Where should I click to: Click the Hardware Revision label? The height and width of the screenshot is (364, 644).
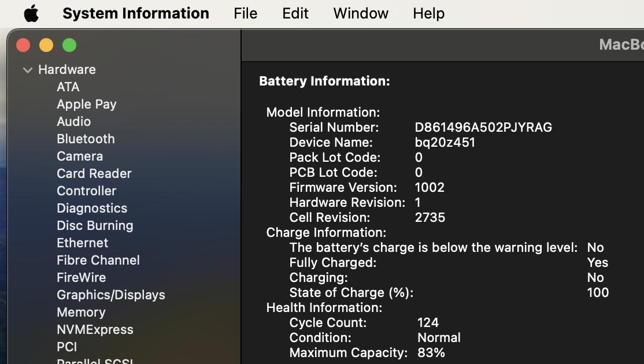point(347,202)
